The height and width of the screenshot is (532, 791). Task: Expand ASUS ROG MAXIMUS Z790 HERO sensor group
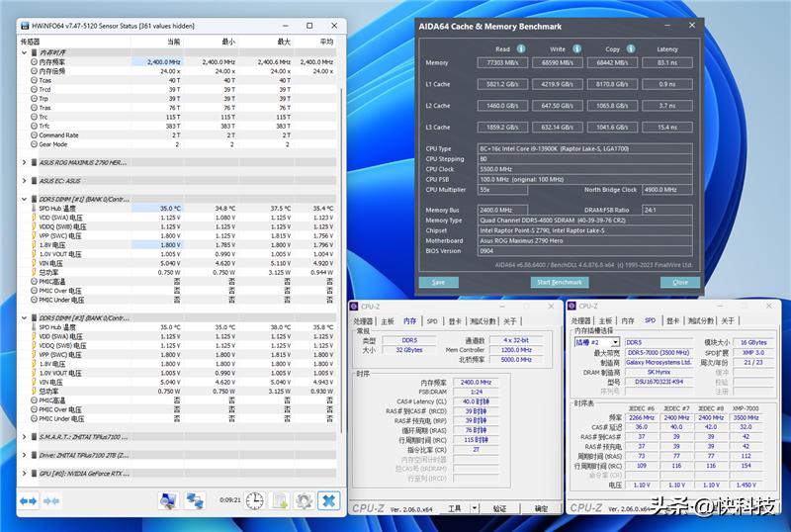tap(25, 161)
